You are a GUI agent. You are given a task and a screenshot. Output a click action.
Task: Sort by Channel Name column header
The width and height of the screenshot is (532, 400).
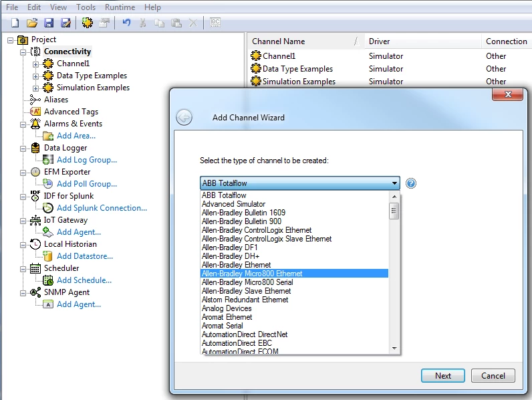coord(306,41)
